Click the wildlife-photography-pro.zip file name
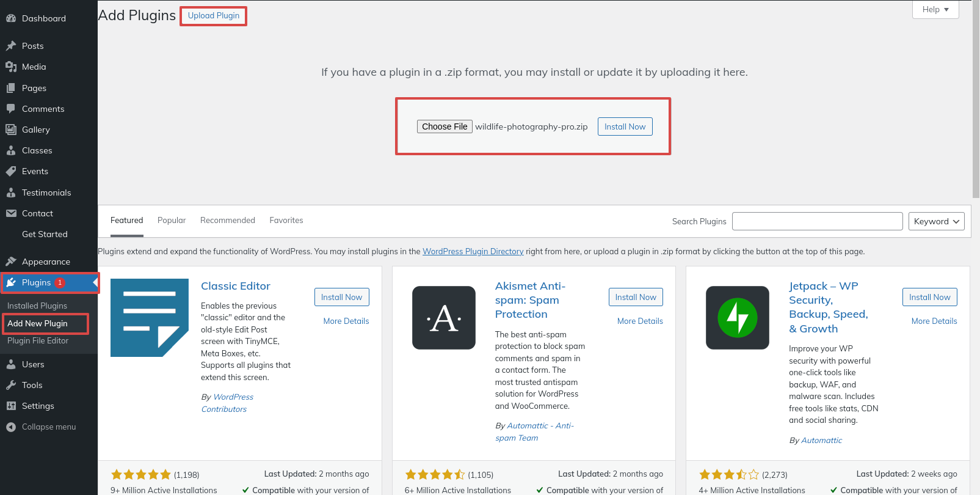Image resolution: width=980 pixels, height=495 pixels. tap(531, 127)
